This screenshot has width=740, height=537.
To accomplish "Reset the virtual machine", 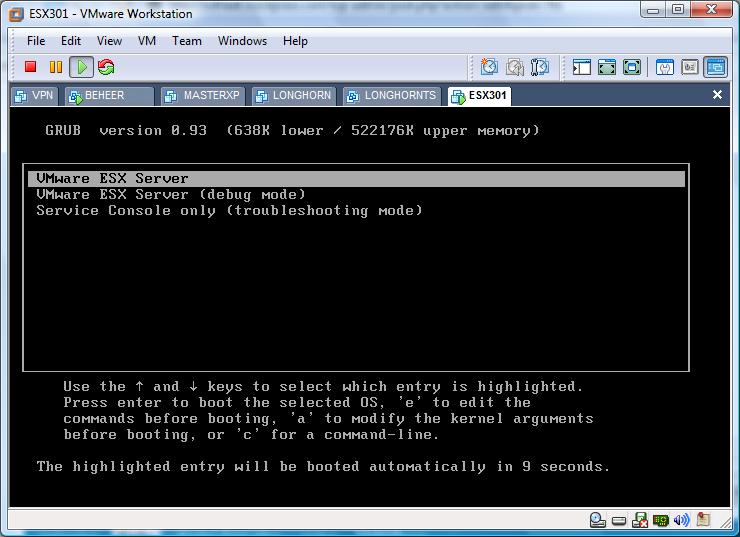I will click(106, 67).
